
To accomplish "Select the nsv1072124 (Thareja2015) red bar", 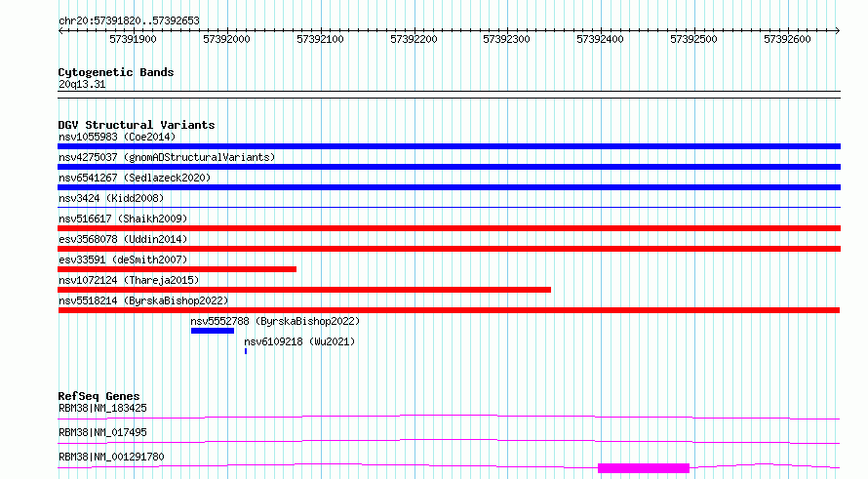I will tap(304, 290).
